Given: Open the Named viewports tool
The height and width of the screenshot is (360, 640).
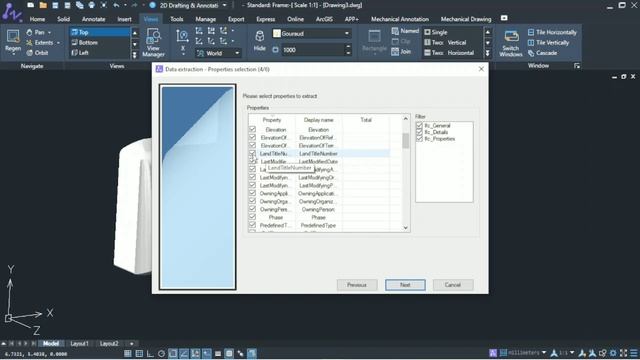Looking at the screenshot, I should tap(405, 31).
